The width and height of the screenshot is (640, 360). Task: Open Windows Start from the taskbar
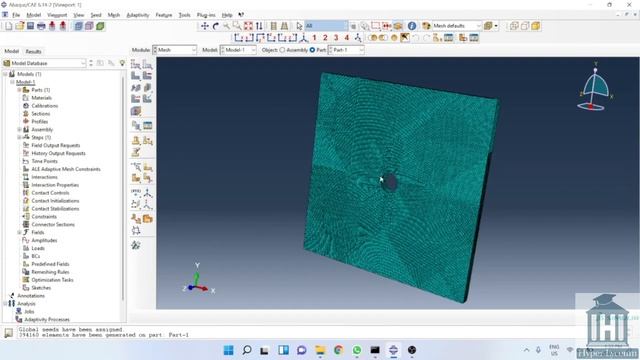click(229, 350)
